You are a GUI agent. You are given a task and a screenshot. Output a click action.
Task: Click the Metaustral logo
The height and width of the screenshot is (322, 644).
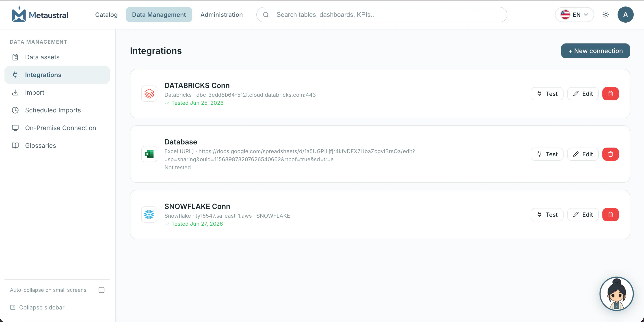point(40,14)
